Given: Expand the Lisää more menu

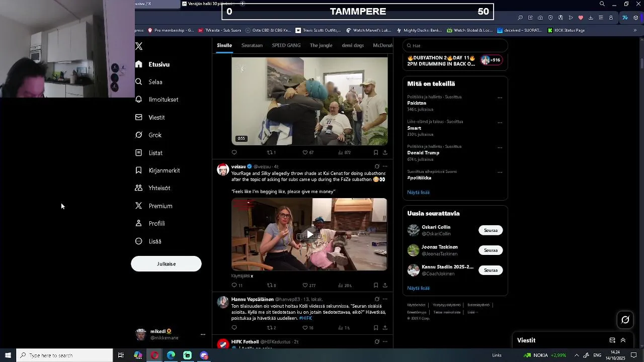Looking at the screenshot, I should click(x=148, y=241).
